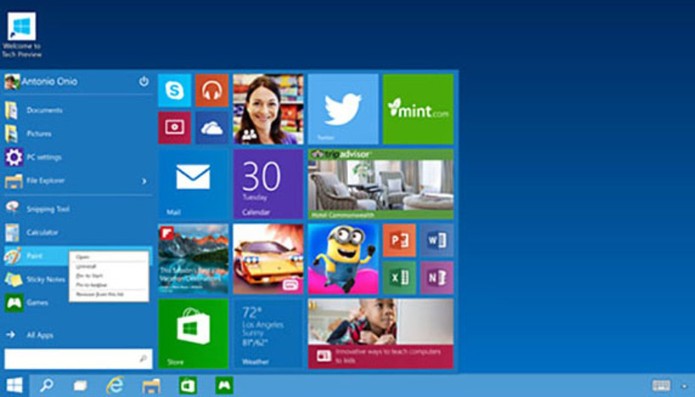The width and height of the screenshot is (695, 397).
Task: Click the Start menu search box
Action: click(x=78, y=358)
